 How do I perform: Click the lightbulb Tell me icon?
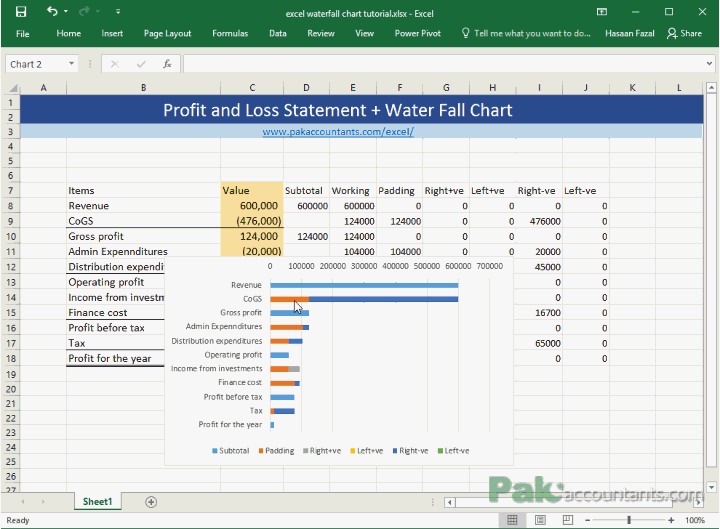coord(466,33)
